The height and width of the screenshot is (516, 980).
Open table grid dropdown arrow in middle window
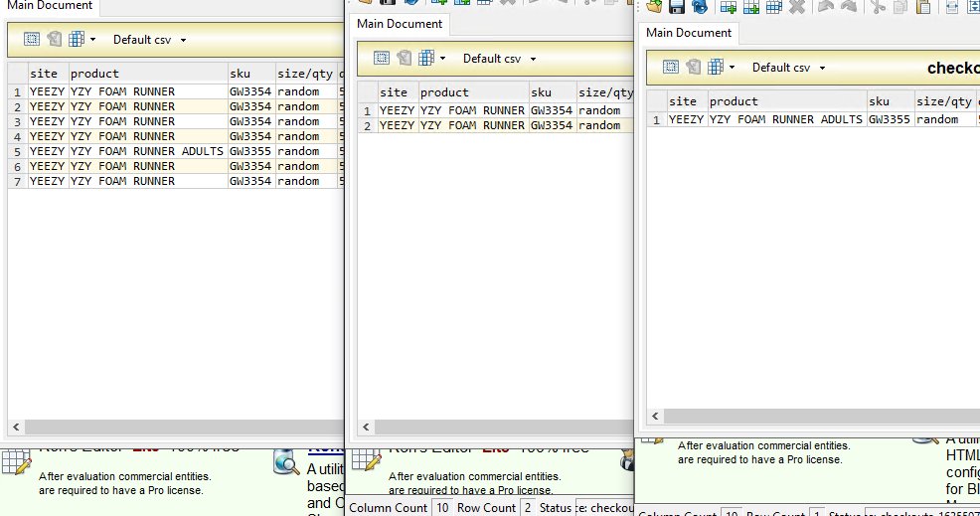click(x=442, y=59)
